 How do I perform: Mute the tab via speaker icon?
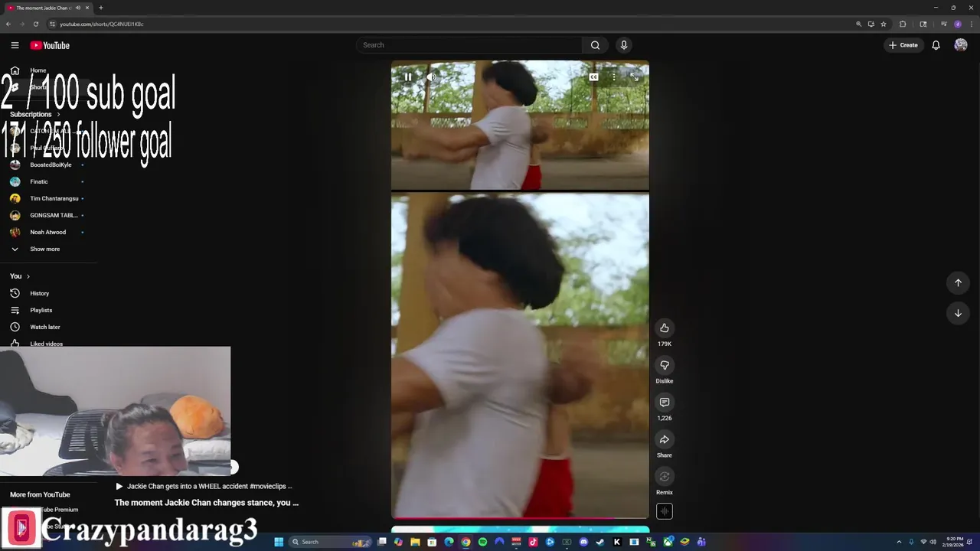tap(79, 8)
